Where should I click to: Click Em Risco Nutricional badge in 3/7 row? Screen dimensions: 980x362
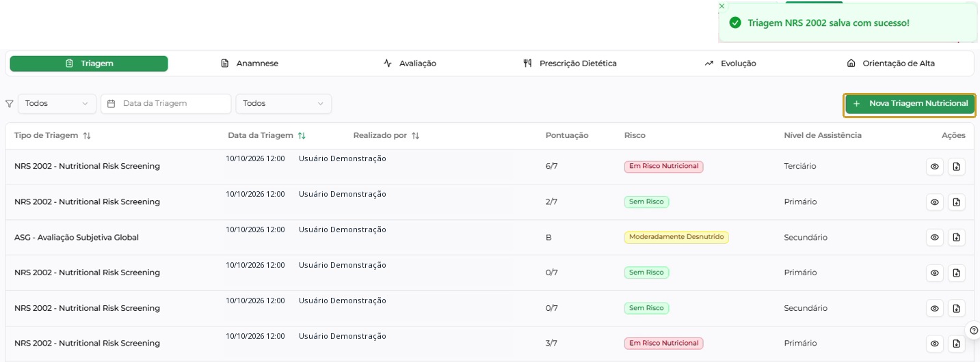[x=663, y=344]
